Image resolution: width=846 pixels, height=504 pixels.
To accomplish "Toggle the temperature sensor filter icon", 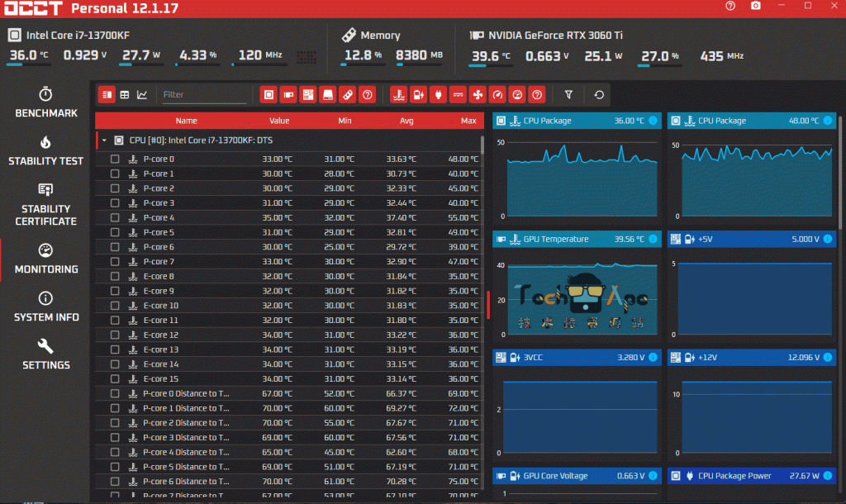I will pos(398,95).
